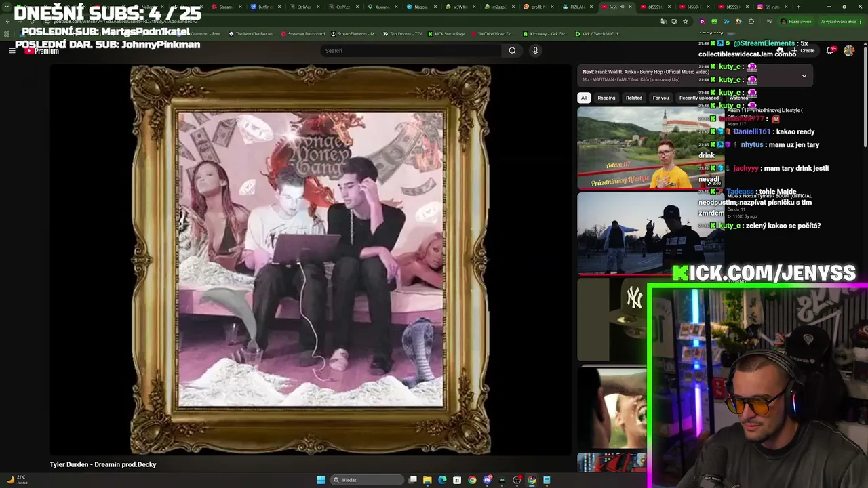The height and width of the screenshot is (488, 868).
Task: Open Microsoft Store from the taskbar
Action: [x=457, y=480]
